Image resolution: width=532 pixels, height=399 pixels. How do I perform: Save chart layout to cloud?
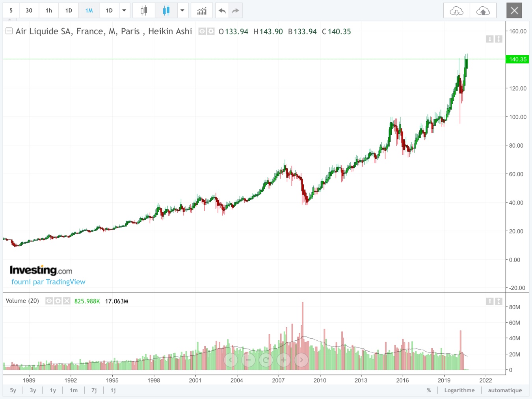[483, 11]
